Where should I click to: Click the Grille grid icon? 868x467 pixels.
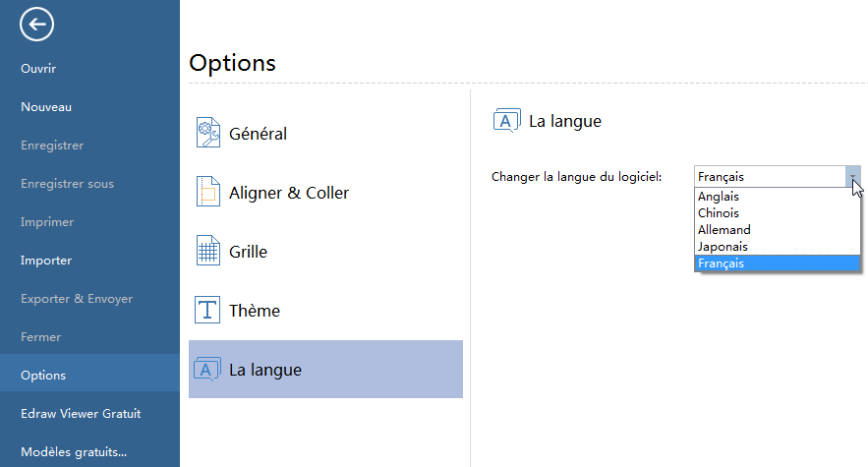(x=207, y=252)
